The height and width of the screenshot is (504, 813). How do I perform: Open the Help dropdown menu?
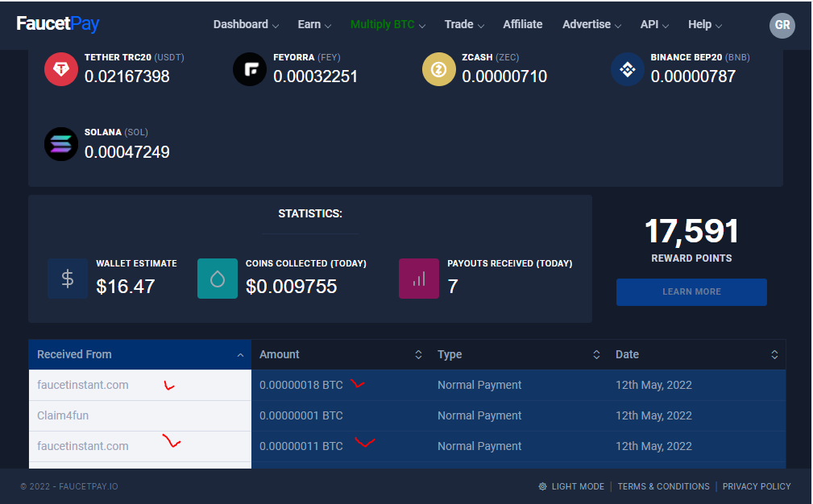click(705, 24)
